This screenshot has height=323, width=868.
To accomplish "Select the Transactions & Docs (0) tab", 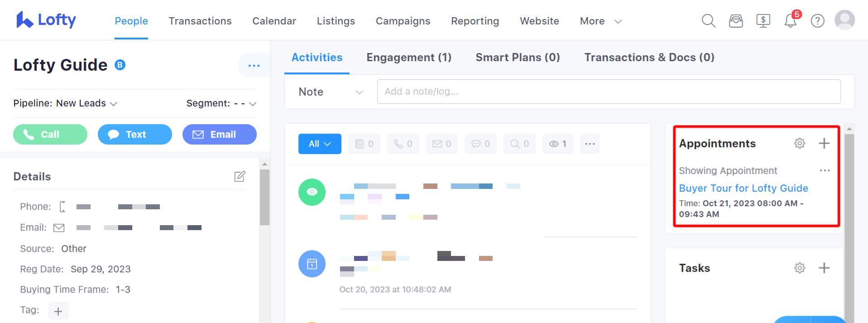I will tap(649, 58).
